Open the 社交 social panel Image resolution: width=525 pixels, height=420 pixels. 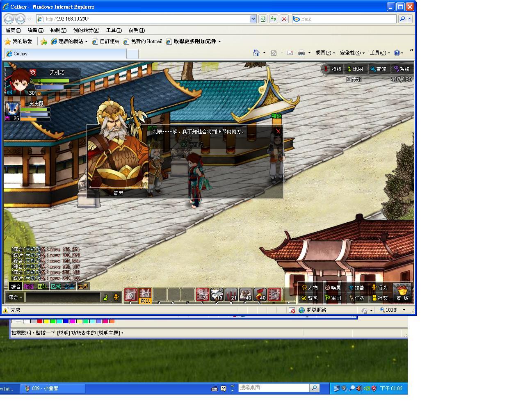pyautogui.click(x=380, y=298)
